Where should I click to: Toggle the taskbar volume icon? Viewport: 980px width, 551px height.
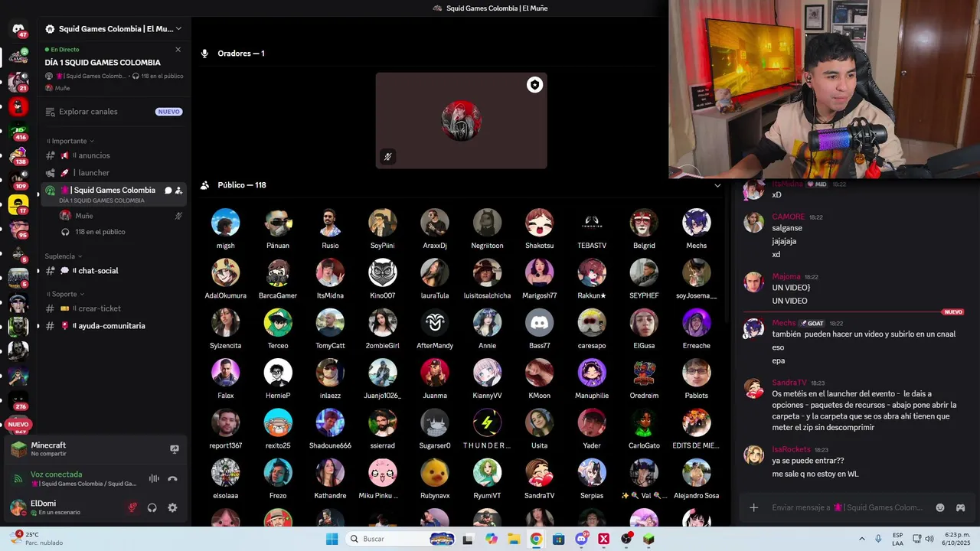pyautogui.click(x=929, y=539)
